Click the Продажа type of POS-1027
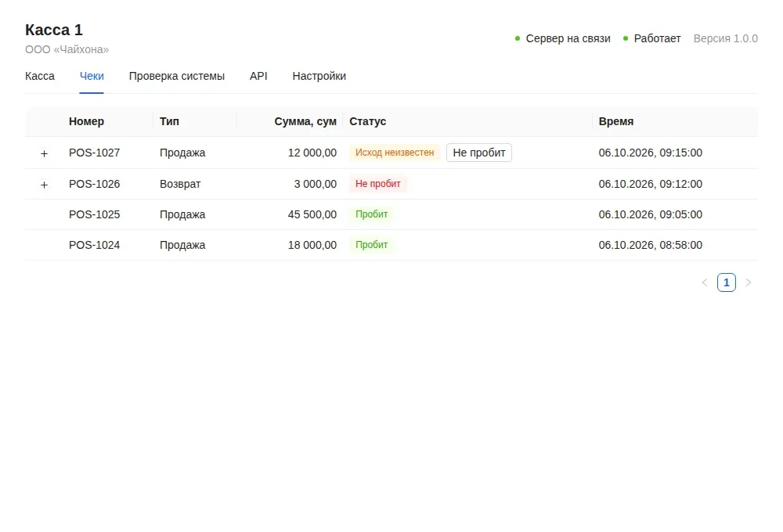 [x=182, y=153]
